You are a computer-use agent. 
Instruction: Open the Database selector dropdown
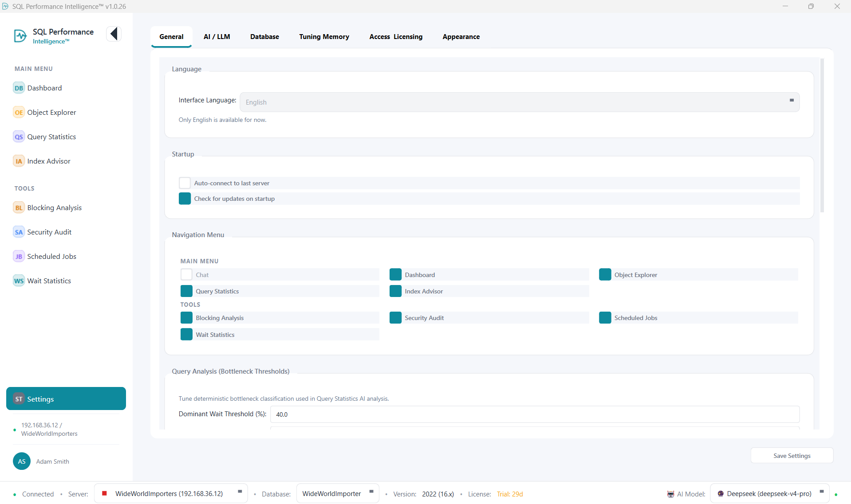pos(338,493)
